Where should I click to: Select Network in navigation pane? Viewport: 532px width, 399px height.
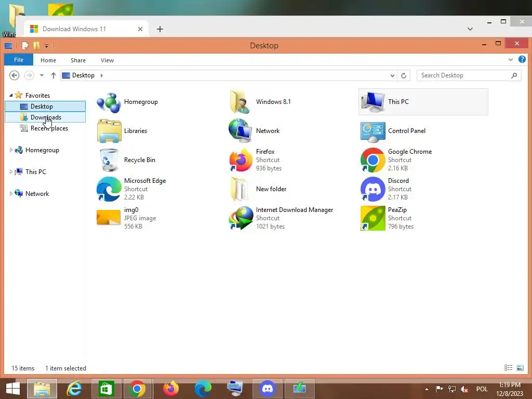37,193
